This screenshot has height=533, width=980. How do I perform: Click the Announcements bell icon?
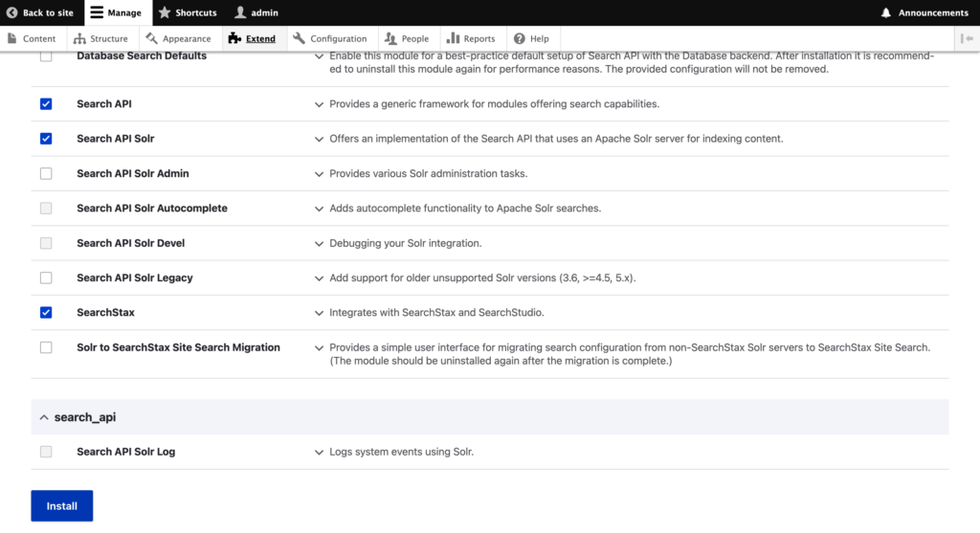click(886, 12)
